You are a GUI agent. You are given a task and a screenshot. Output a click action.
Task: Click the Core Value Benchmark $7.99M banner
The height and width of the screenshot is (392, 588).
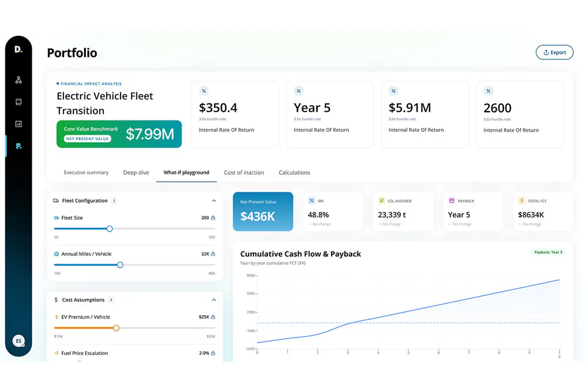tap(119, 134)
